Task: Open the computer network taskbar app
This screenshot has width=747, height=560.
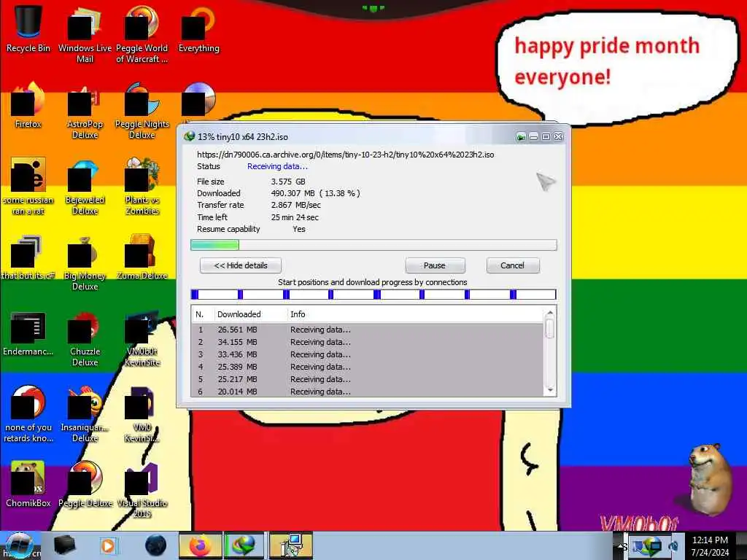Action: 290,545
